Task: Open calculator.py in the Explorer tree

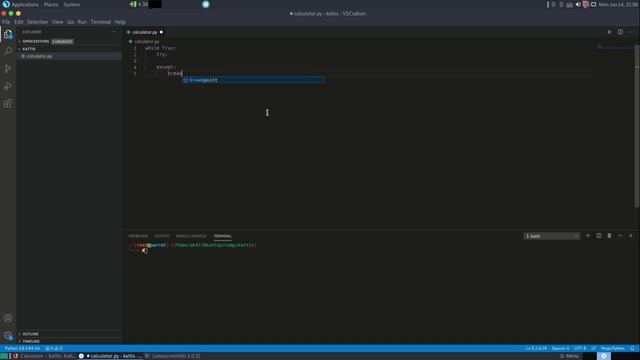Action: [x=69, y=56]
